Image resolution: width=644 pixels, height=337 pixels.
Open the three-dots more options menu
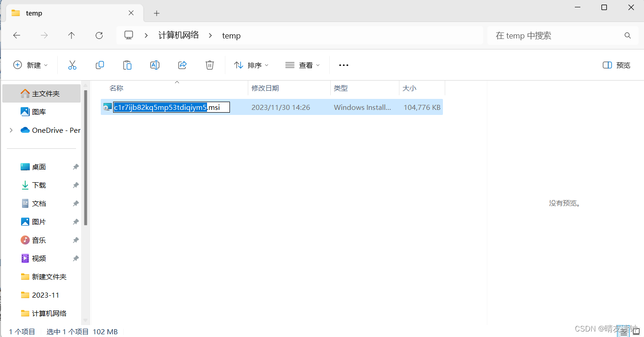click(344, 65)
